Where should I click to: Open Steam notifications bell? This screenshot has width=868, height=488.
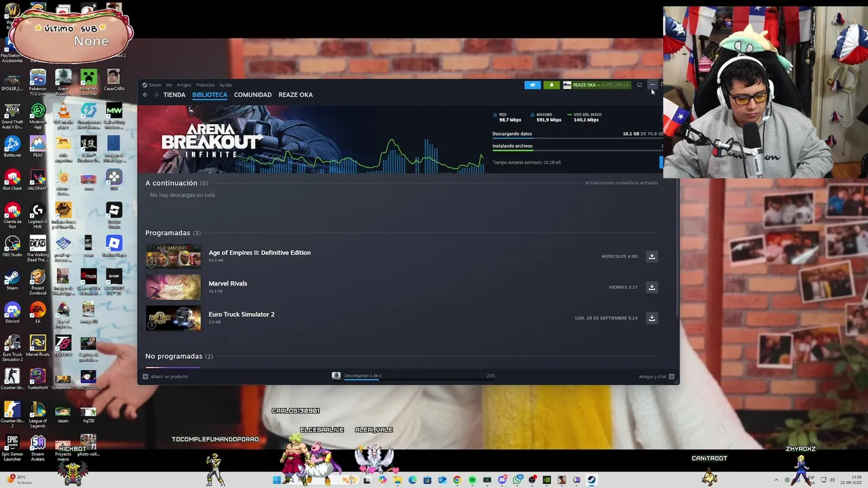(x=551, y=85)
